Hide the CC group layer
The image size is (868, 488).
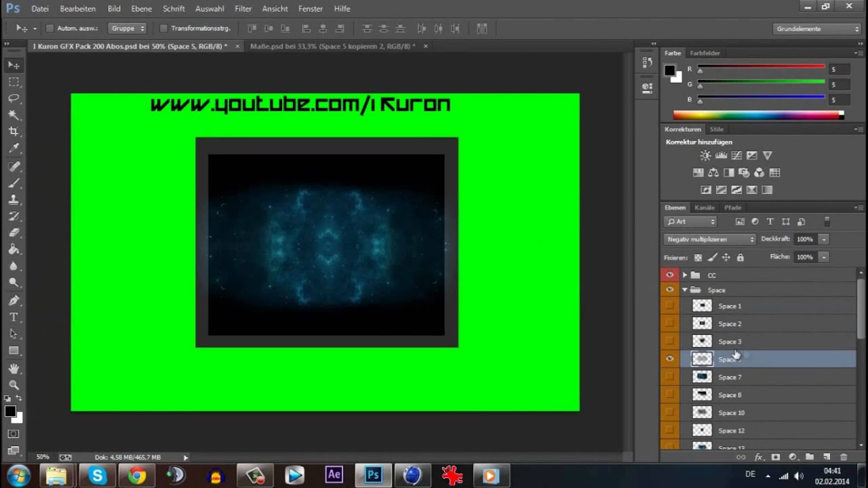tap(670, 275)
